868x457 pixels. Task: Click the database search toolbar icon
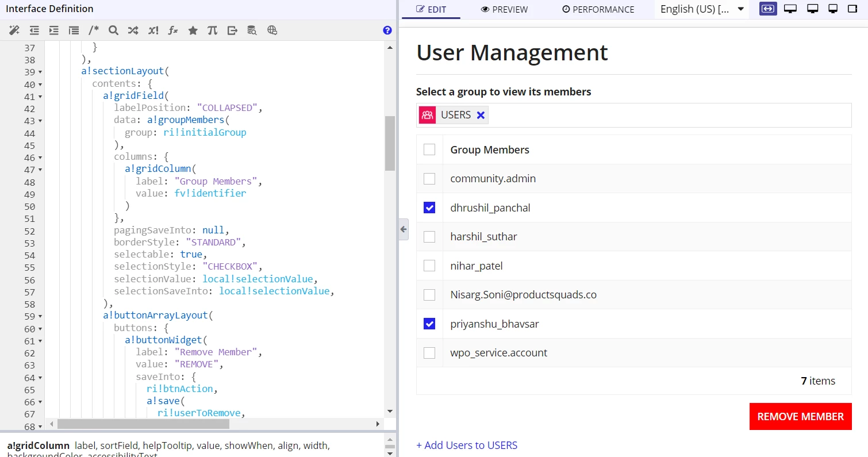(x=252, y=30)
